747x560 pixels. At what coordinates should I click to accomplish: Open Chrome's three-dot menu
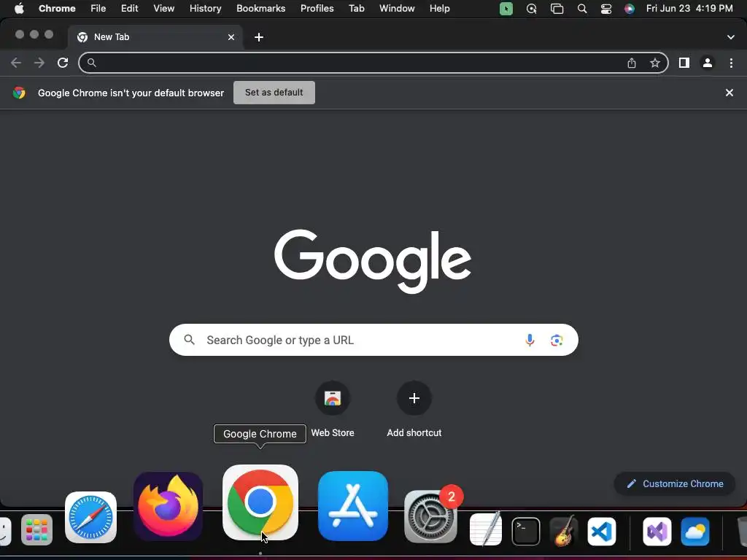click(x=731, y=63)
